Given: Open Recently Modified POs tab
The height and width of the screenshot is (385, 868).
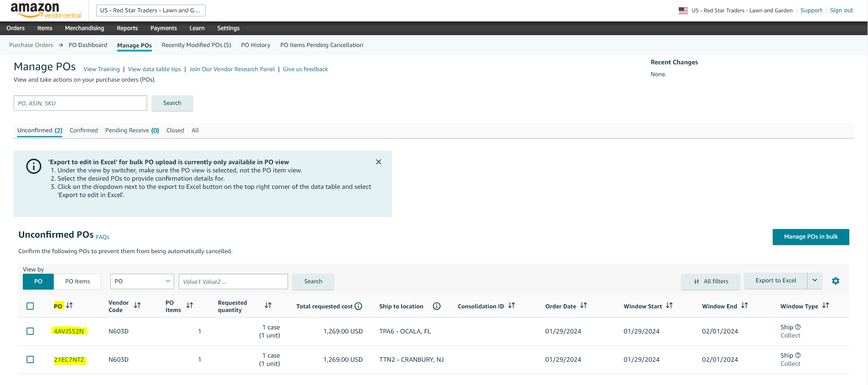Looking at the screenshot, I should 196,45.
